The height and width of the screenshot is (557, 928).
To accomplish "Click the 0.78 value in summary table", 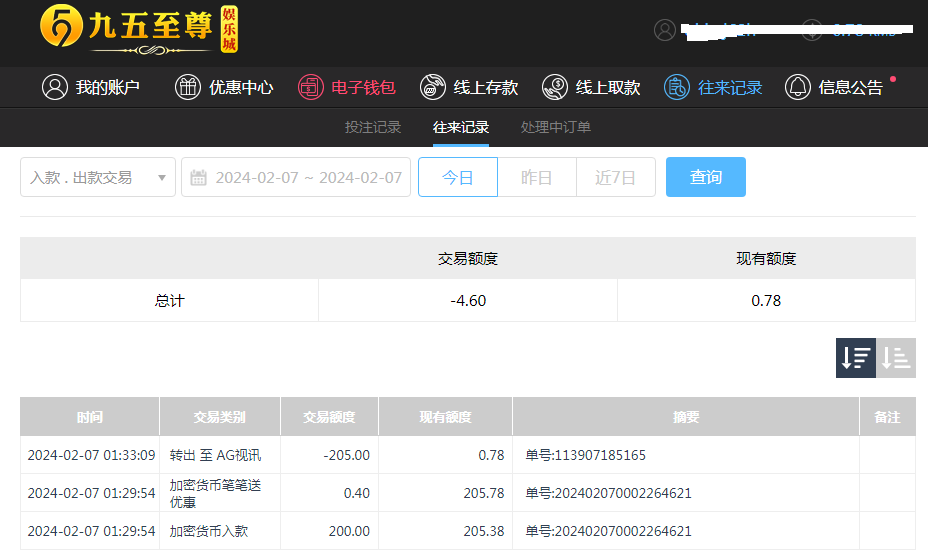I will (766, 301).
